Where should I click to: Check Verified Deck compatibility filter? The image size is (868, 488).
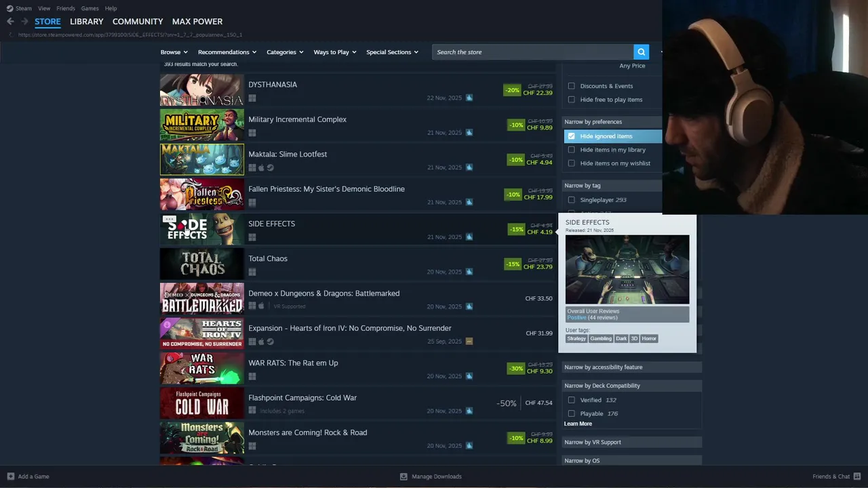571,400
